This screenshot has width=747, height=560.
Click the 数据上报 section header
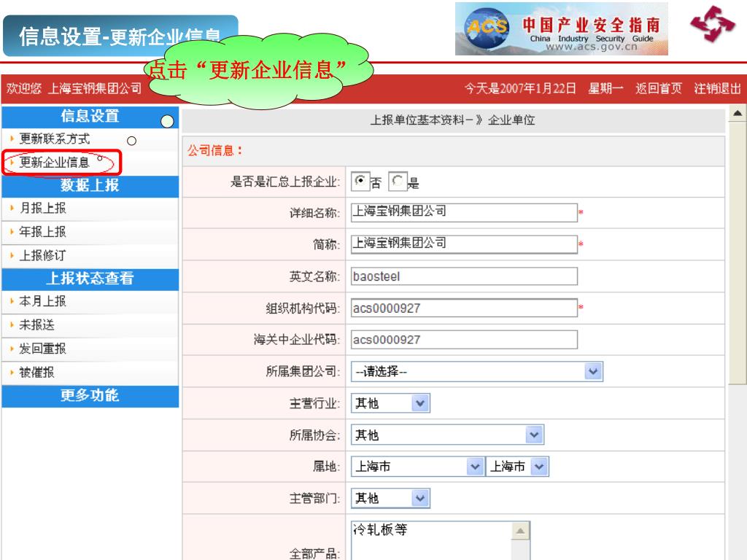coord(90,185)
